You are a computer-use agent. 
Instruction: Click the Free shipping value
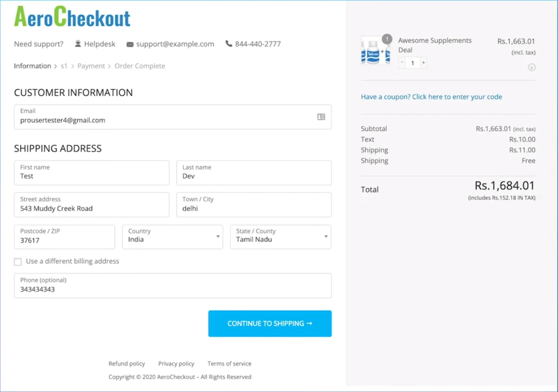click(x=528, y=161)
